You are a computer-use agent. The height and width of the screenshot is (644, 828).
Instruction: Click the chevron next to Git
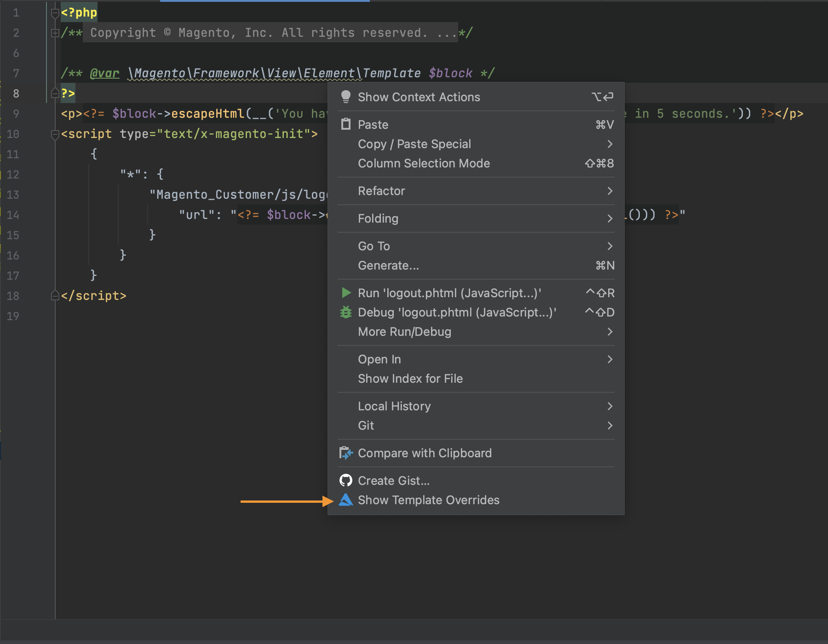tap(610, 425)
